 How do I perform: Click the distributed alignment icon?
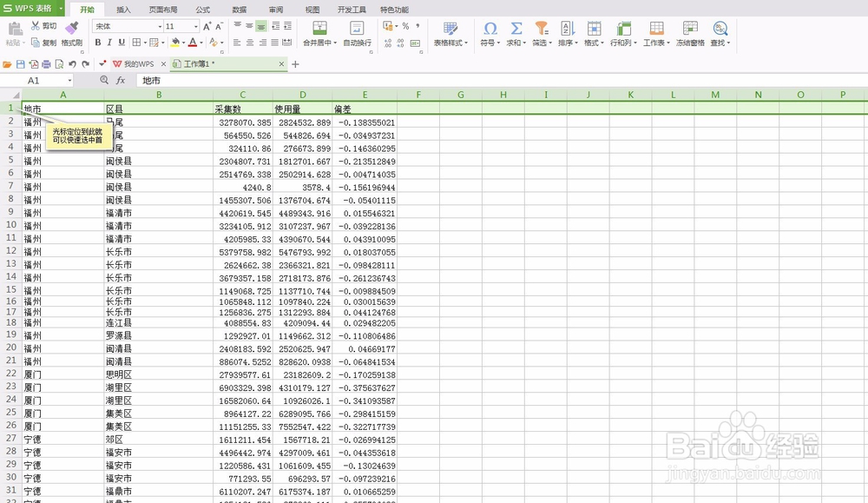tap(286, 42)
